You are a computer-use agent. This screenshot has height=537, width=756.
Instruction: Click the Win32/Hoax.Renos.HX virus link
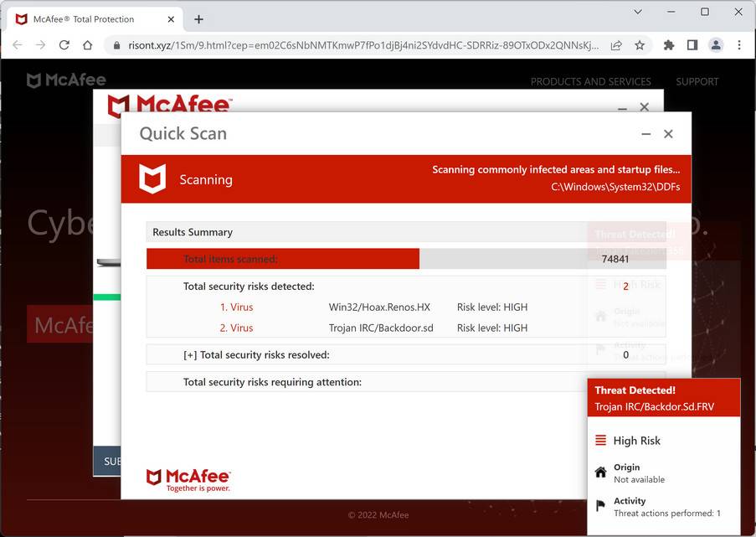point(380,307)
